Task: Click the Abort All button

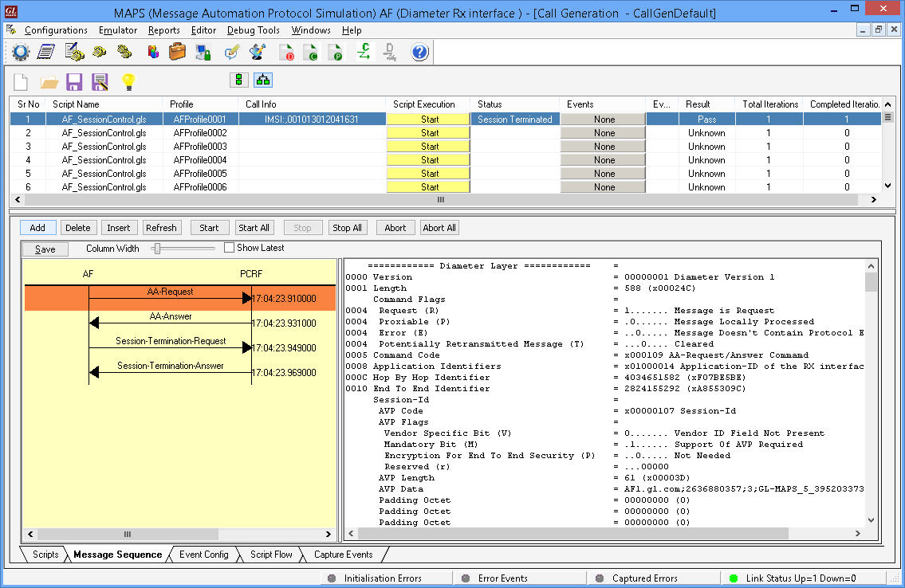Action: point(439,228)
